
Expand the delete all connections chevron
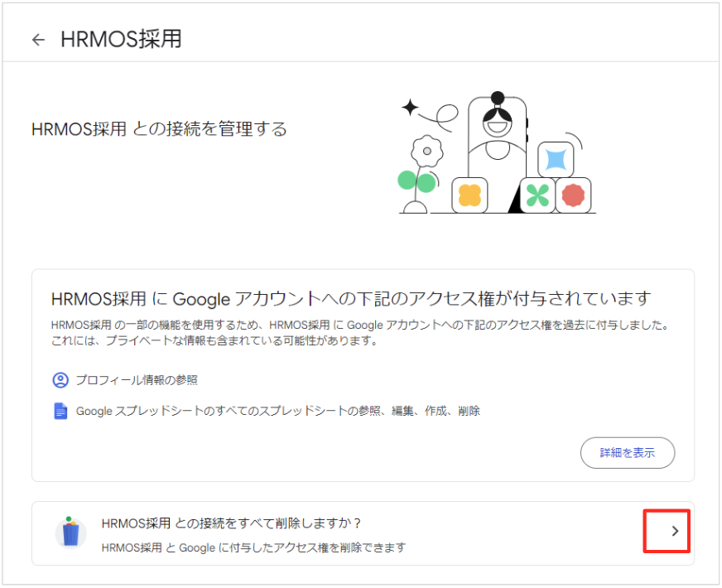[x=675, y=531]
